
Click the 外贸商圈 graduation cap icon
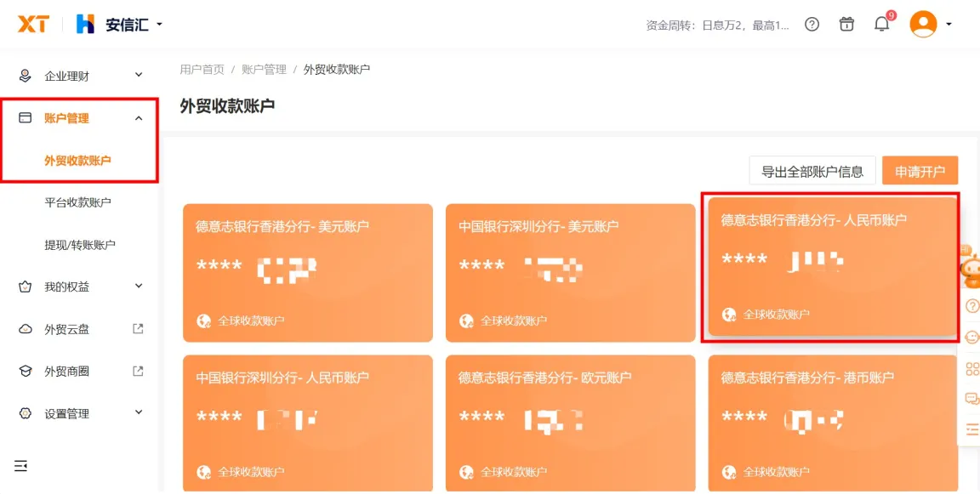coord(25,371)
